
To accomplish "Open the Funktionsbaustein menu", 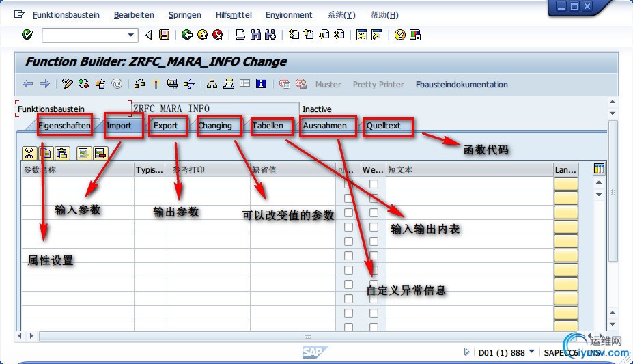I will [x=66, y=15].
